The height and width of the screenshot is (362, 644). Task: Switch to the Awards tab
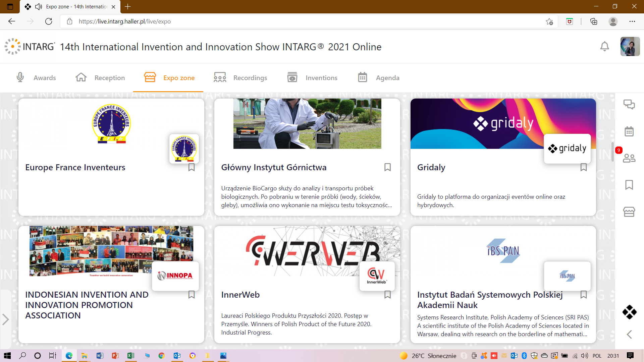pyautogui.click(x=36, y=78)
